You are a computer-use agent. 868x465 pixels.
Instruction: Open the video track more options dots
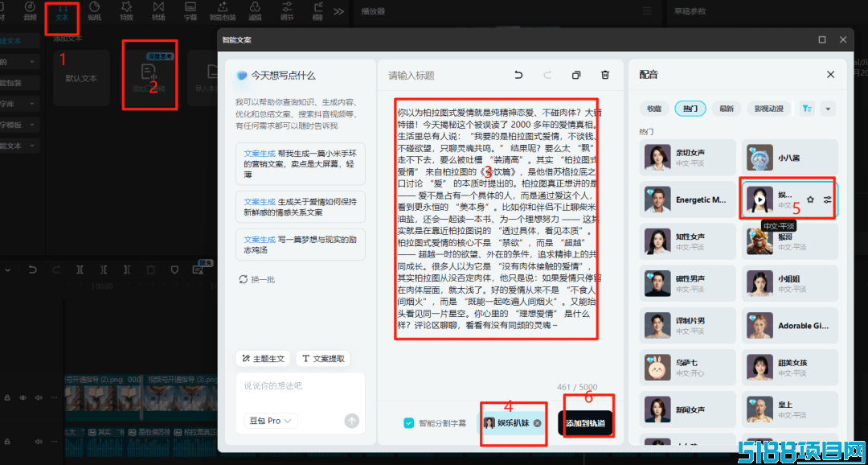[x=54, y=397]
